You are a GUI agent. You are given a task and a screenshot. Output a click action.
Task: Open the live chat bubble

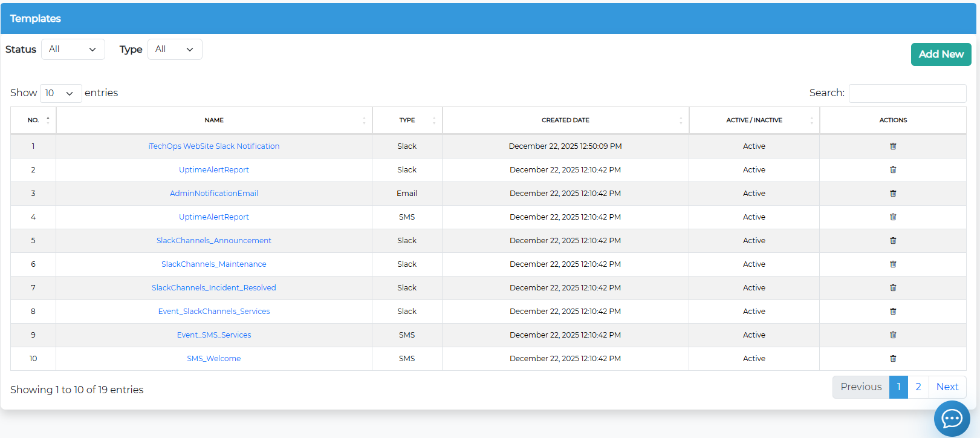(952, 418)
